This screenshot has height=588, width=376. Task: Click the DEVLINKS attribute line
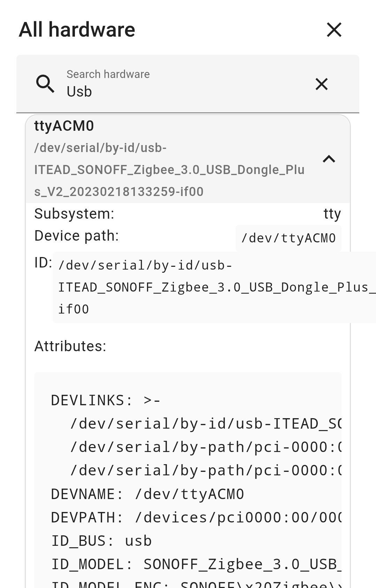point(106,400)
